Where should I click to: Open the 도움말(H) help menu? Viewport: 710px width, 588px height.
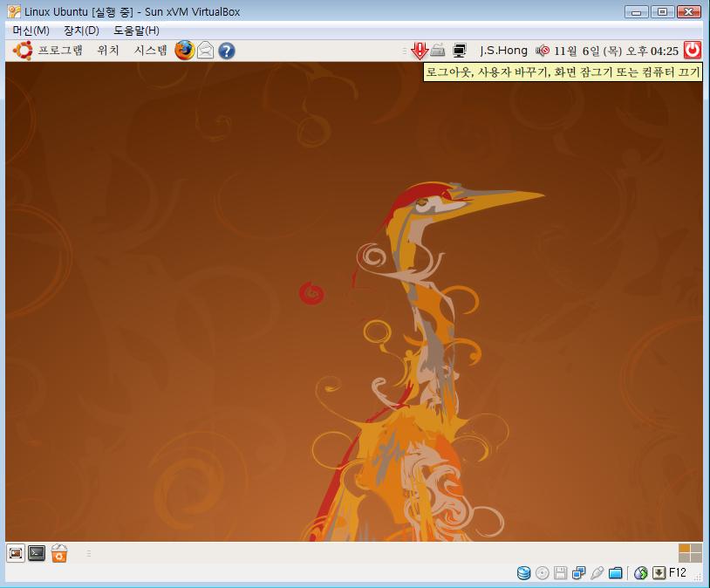pyautogui.click(x=136, y=31)
